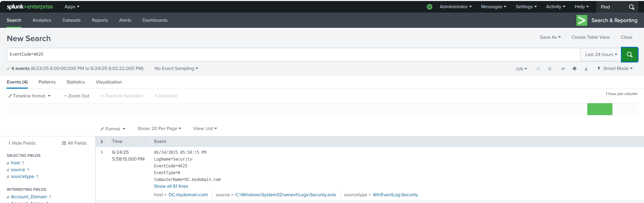Click Create Table View
This screenshot has width=644, height=203.
[590, 37]
